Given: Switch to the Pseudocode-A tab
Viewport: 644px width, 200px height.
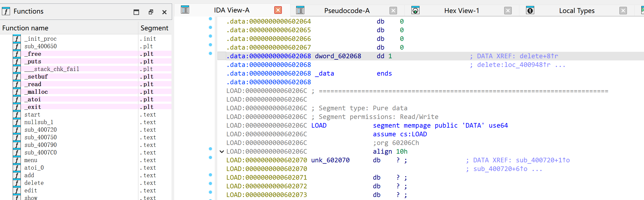Looking at the screenshot, I should click(x=347, y=11).
